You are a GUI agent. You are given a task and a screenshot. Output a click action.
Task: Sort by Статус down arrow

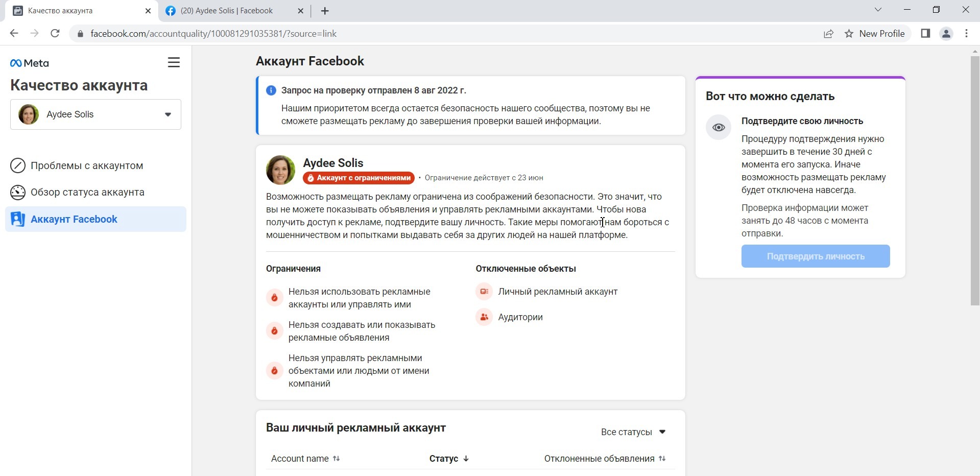[x=466, y=459]
